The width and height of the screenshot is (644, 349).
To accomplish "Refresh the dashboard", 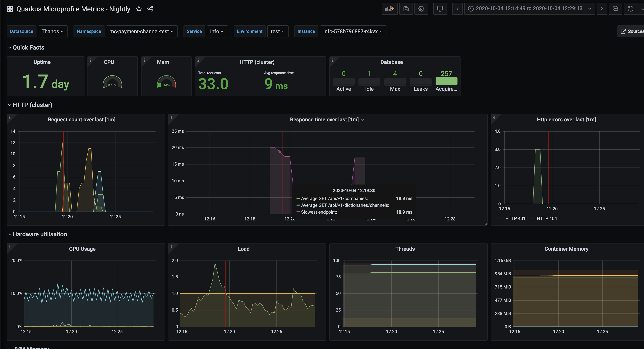I will (630, 9).
